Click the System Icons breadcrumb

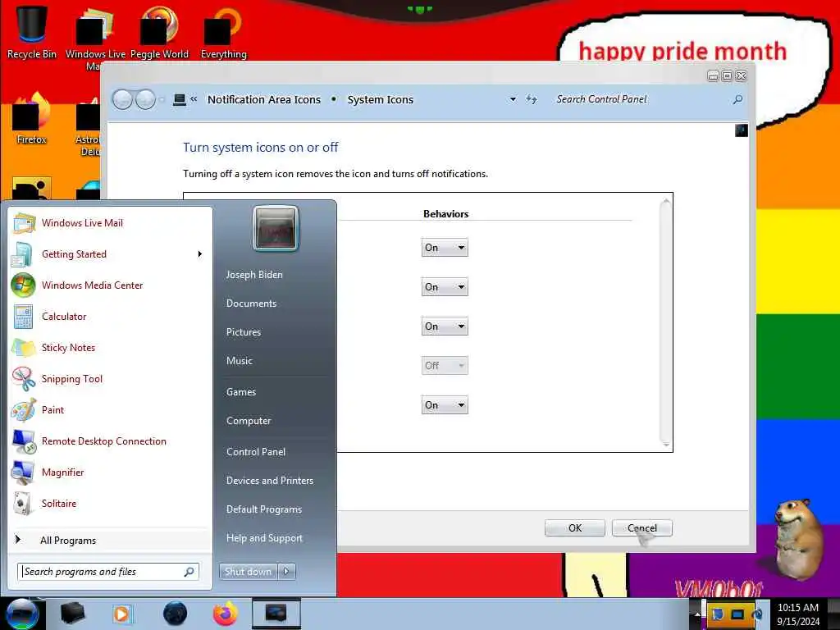tap(381, 99)
